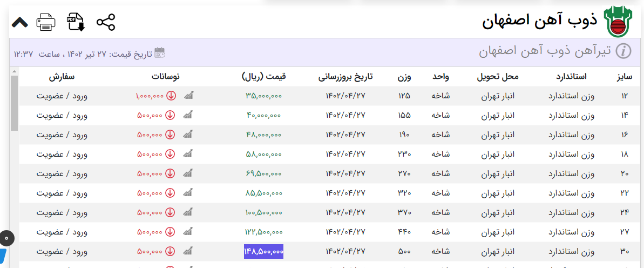Click the share icon in header
This screenshot has height=268, width=644.
(x=106, y=22)
